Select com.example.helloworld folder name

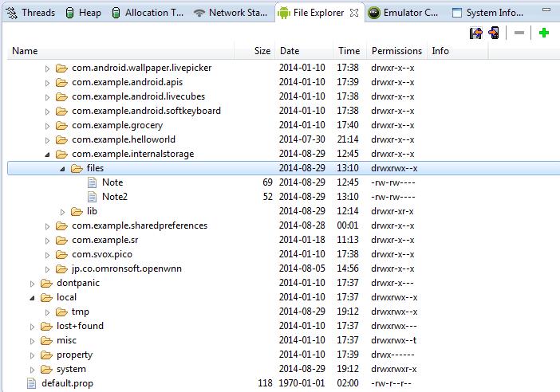[x=124, y=139]
